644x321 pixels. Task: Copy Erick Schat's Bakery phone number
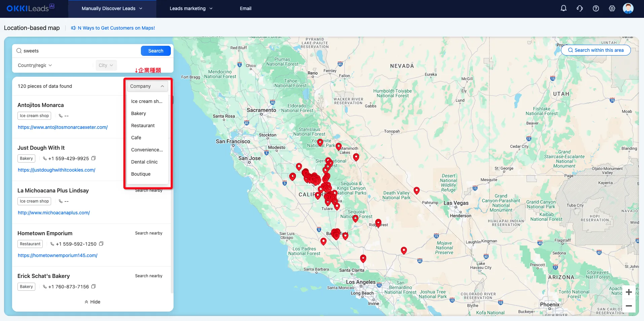[94, 286]
